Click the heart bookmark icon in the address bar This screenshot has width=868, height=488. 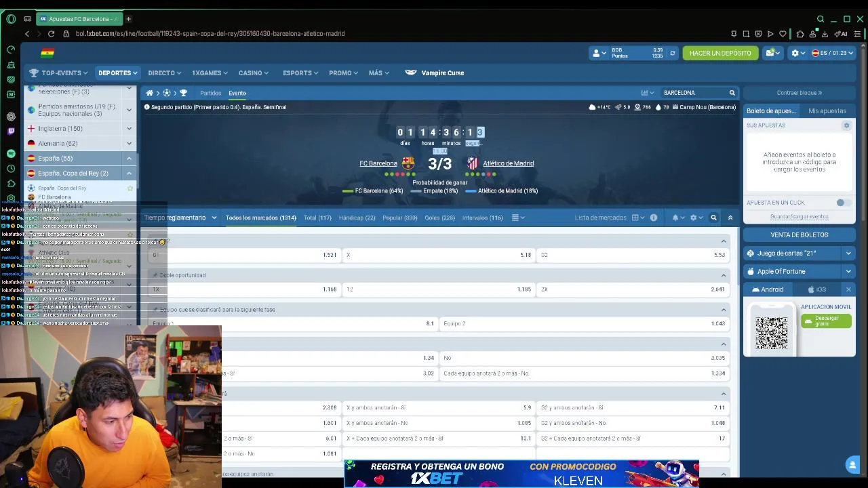(783, 33)
